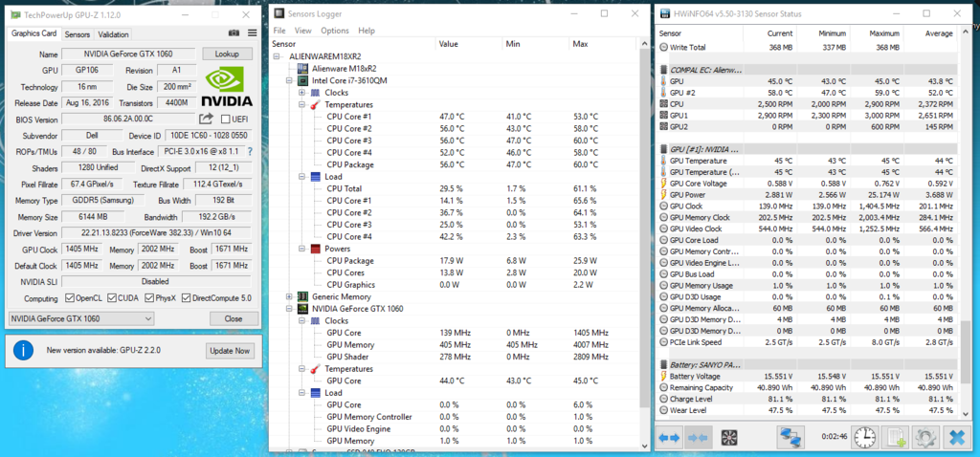This screenshot has width=980, height=457.
Task: Click the Close button in GPU-Z
Action: click(x=234, y=318)
